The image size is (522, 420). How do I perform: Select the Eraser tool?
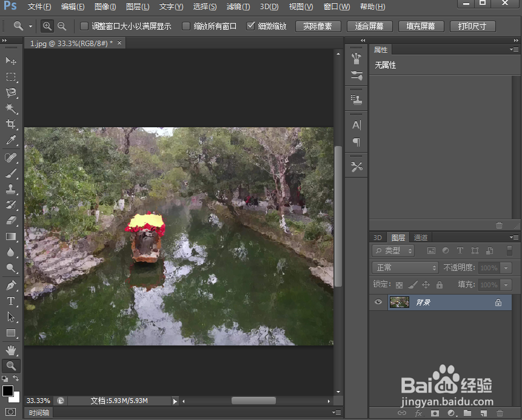tap(11, 221)
